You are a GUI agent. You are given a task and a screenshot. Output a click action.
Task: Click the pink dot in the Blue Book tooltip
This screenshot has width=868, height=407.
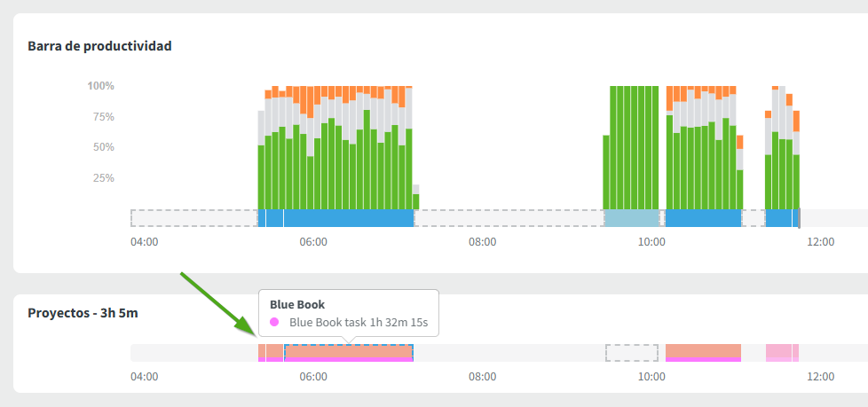pos(275,323)
